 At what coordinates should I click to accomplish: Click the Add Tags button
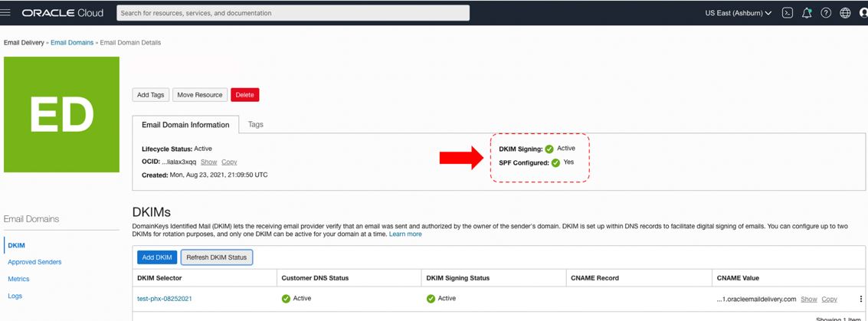[x=151, y=95]
